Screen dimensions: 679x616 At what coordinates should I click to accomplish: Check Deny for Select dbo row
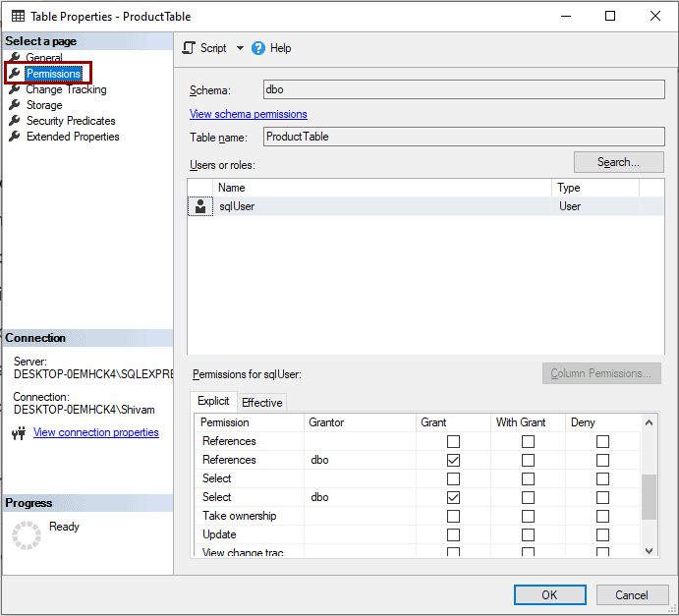tap(602, 497)
